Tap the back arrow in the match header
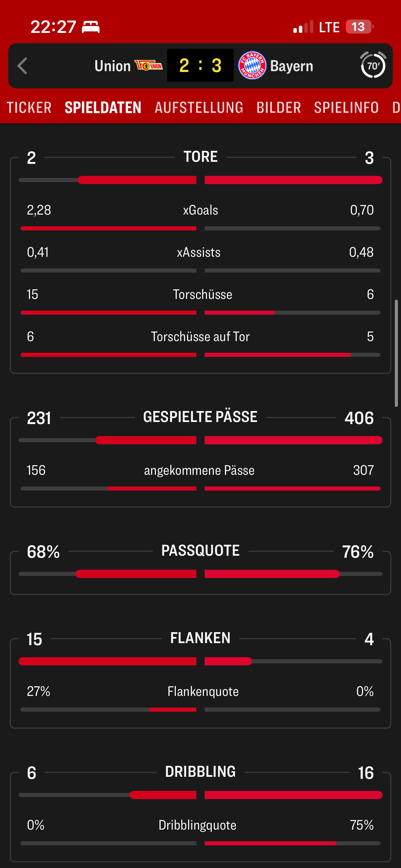Viewport: 401px width, 868px height. click(x=23, y=66)
